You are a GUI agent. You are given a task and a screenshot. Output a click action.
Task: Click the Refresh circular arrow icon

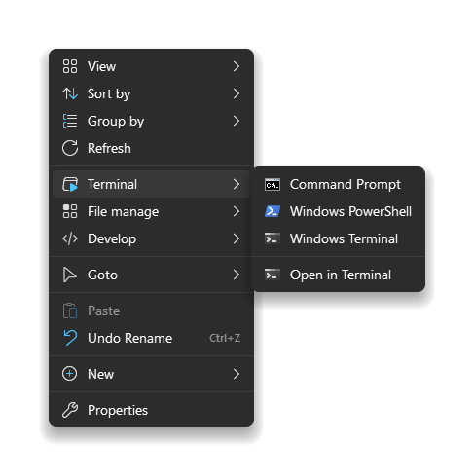tap(70, 148)
